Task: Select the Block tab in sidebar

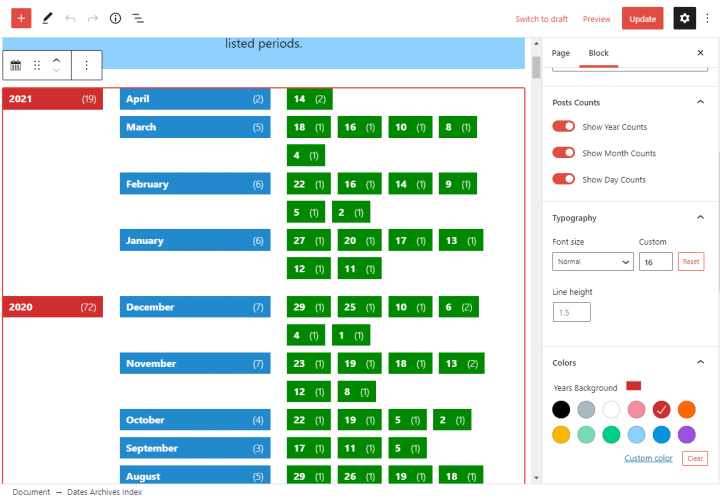Action: pyautogui.click(x=598, y=53)
